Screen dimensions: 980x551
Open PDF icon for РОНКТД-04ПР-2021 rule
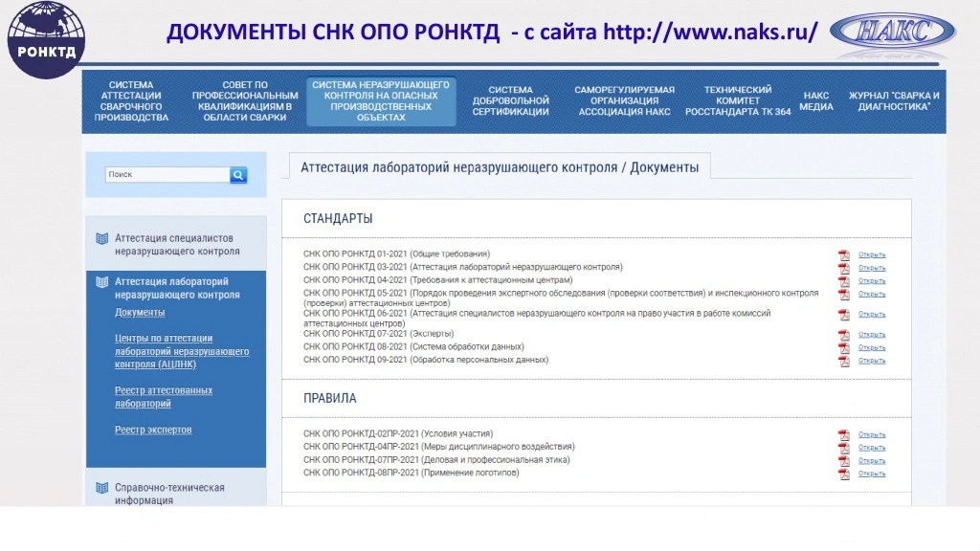click(844, 448)
